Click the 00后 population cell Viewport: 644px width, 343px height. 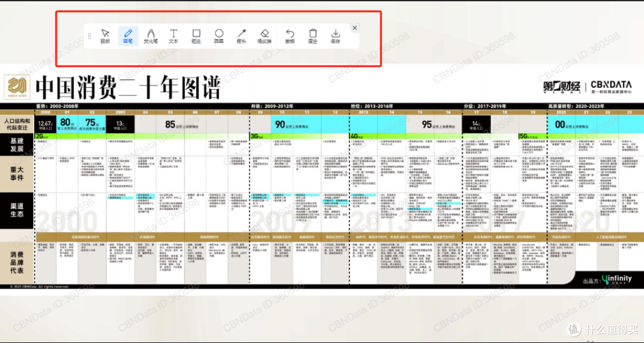point(571,125)
